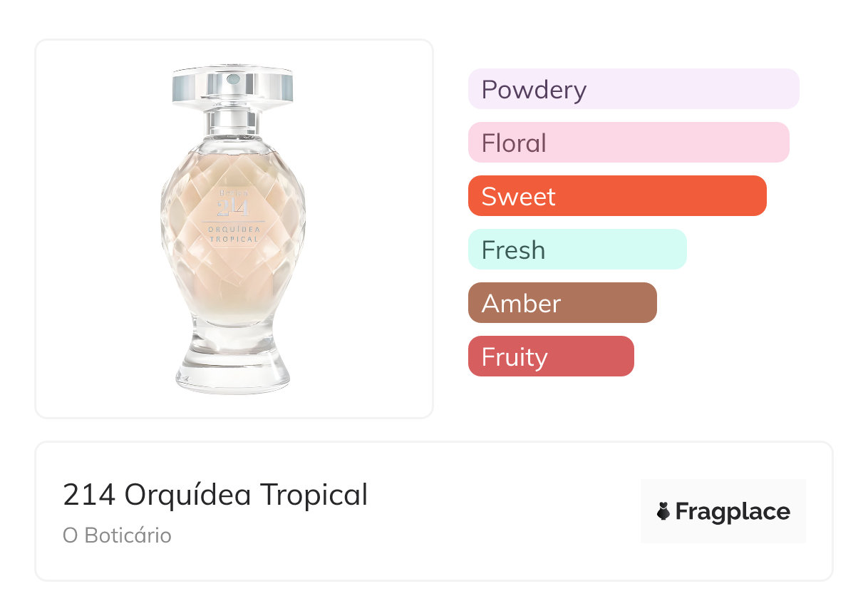Click the Fresh accord bar
The image size is (868, 616).
pyautogui.click(x=577, y=250)
